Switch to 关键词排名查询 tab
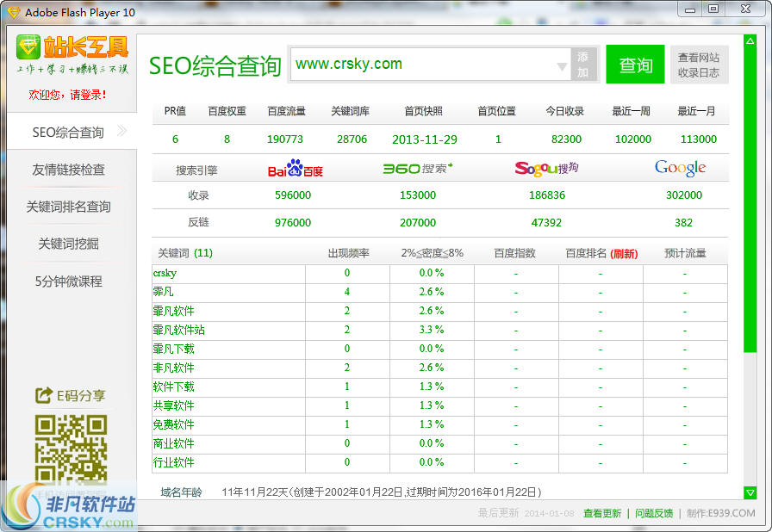The height and width of the screenshot is (532, 772). (68, 207)
